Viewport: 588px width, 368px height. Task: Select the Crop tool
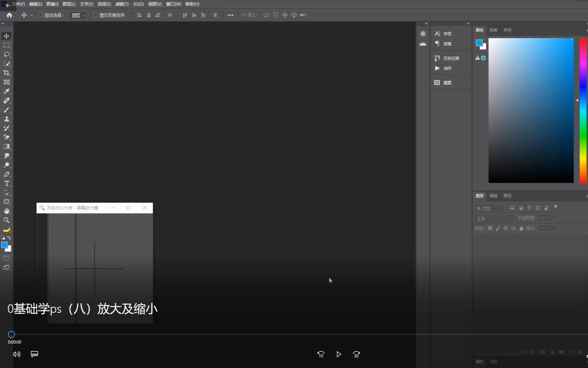[6, 73]
